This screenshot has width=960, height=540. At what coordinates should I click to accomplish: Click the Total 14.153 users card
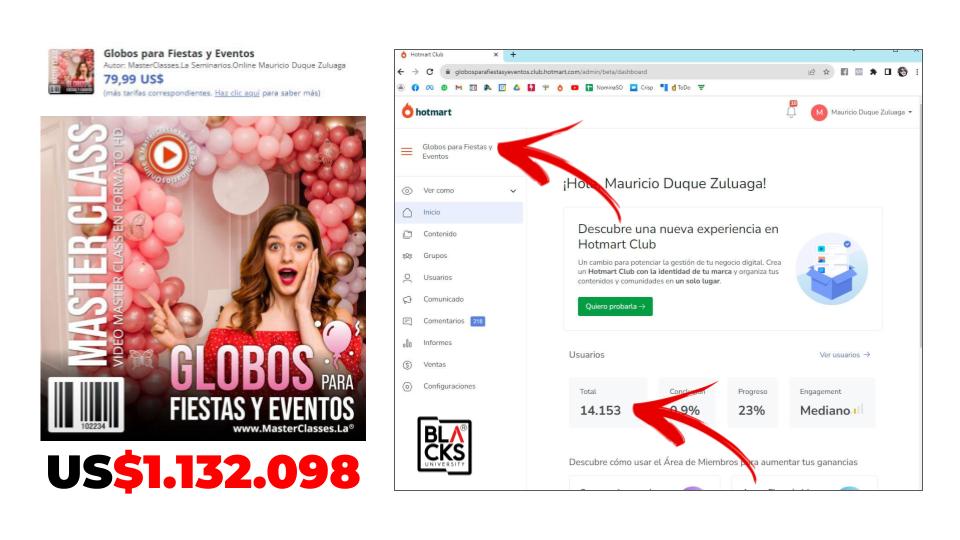tap(607, 402)
